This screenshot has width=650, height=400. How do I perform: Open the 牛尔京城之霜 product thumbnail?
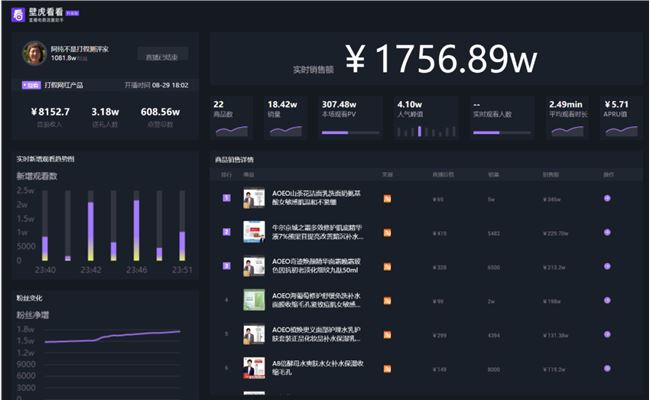[x=253, y=233]
